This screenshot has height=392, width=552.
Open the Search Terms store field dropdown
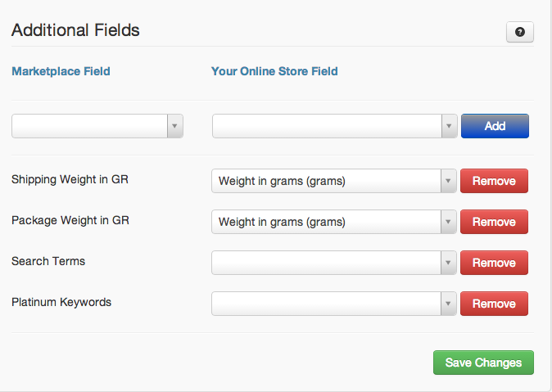(x=333, y=263)
